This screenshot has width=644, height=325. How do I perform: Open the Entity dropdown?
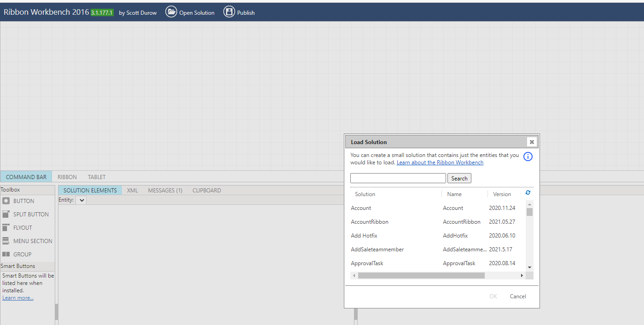[81, 200]
